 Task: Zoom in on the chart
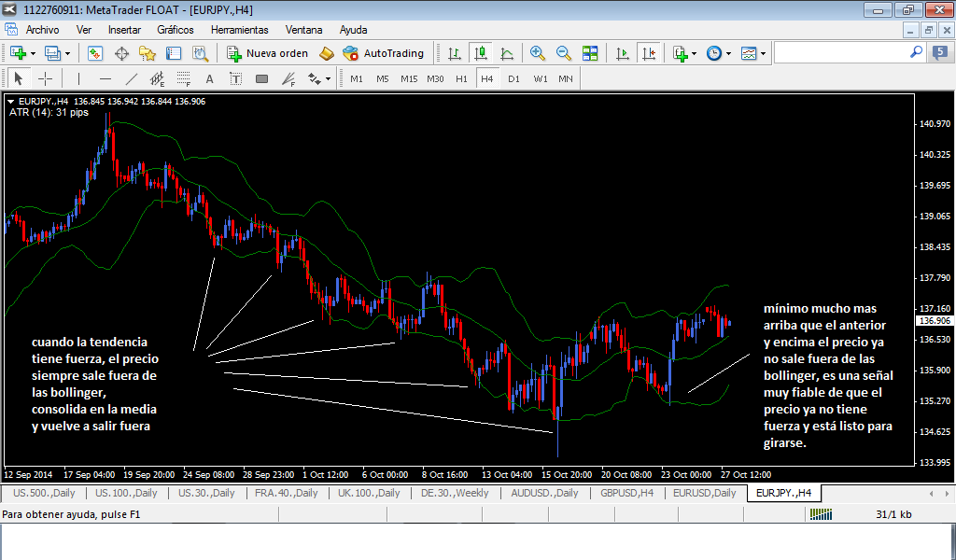pyautogui.click(x=538, y=53)
